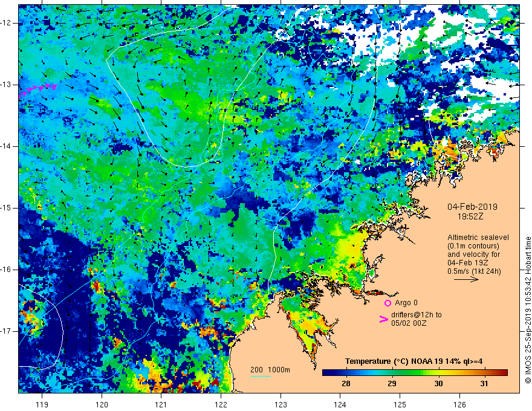
Task: Click latitude axis label -17
Action: coord(6,331)
